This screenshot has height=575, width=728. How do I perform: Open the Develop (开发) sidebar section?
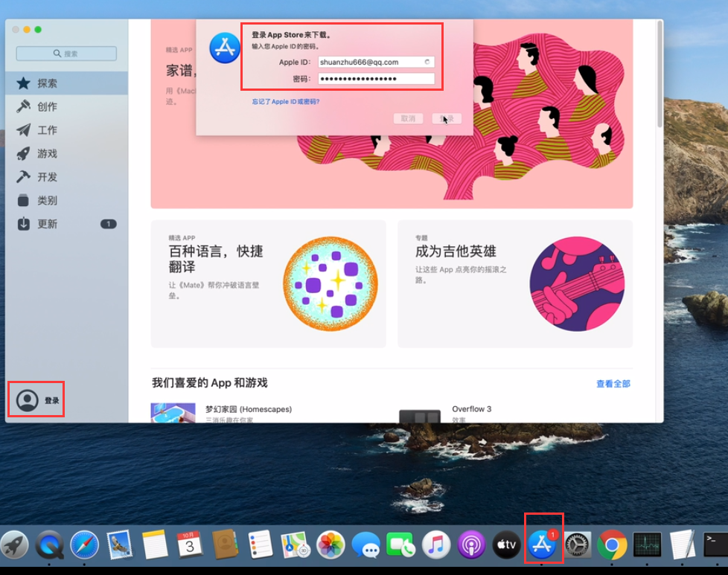tap(66, 177)
